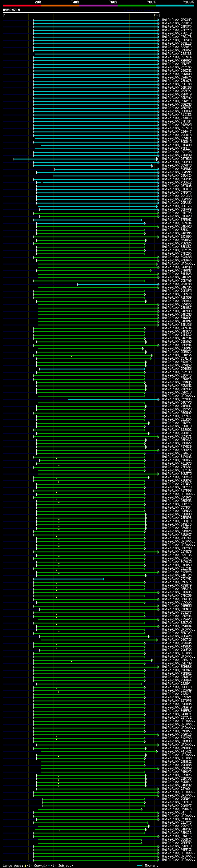This screenshot has height=868, width=197.
Task: Click the cyan alignment bar for UniRef100_Q6XEB8
Action: coord(118,285)
